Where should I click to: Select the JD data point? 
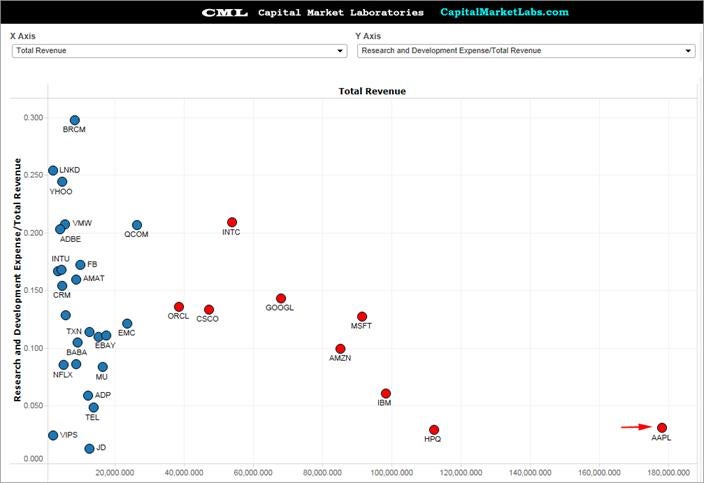coord(89,448)
